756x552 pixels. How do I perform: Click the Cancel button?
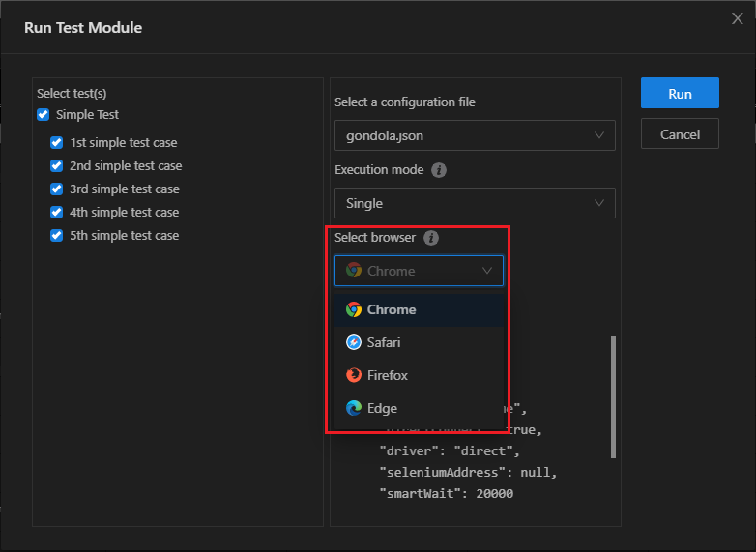pos(680,134)
